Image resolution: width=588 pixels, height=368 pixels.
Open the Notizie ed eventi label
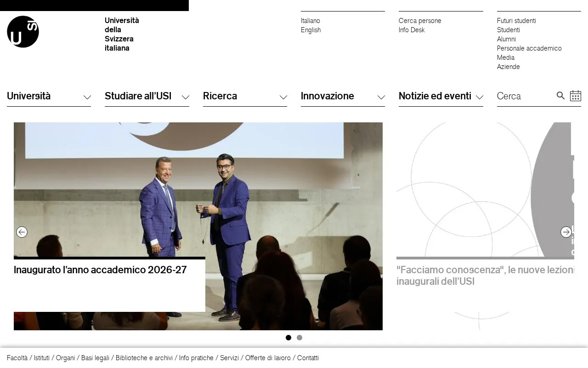point(435,96)
